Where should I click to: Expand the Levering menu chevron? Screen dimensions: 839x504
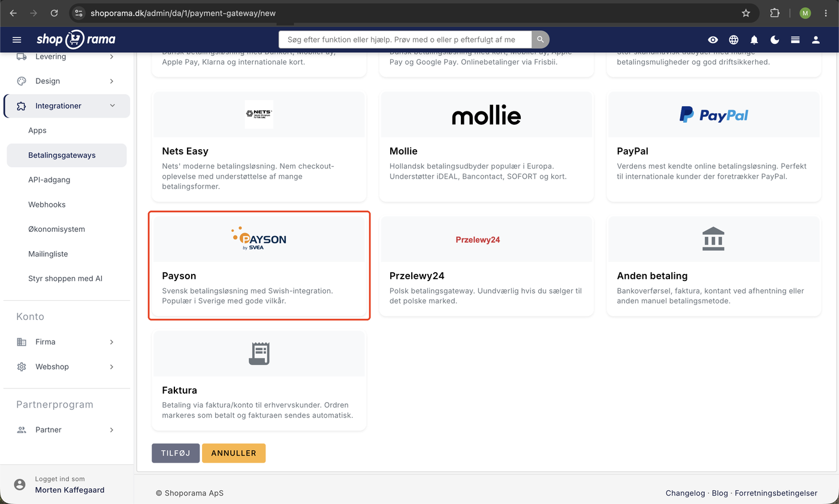pyautogui.click(x=112, y=56)
